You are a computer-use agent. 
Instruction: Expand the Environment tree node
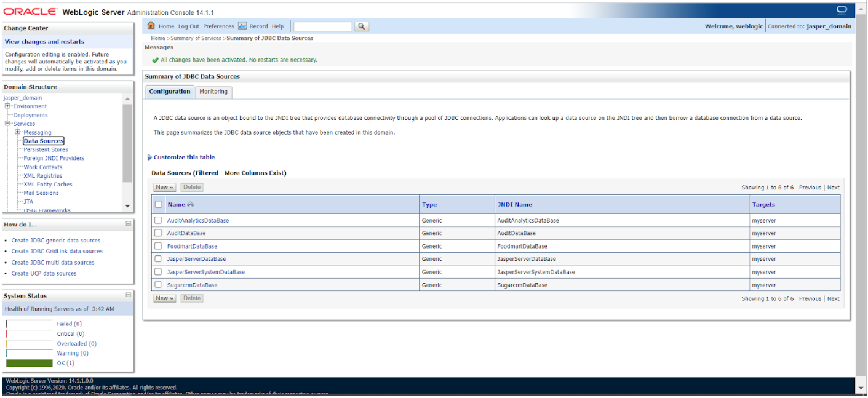[8, 106]
